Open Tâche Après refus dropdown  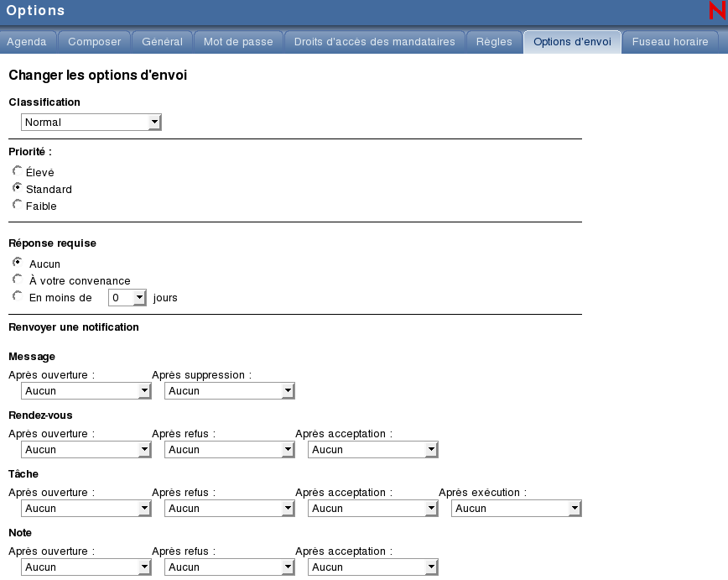(x=229, y=509)
